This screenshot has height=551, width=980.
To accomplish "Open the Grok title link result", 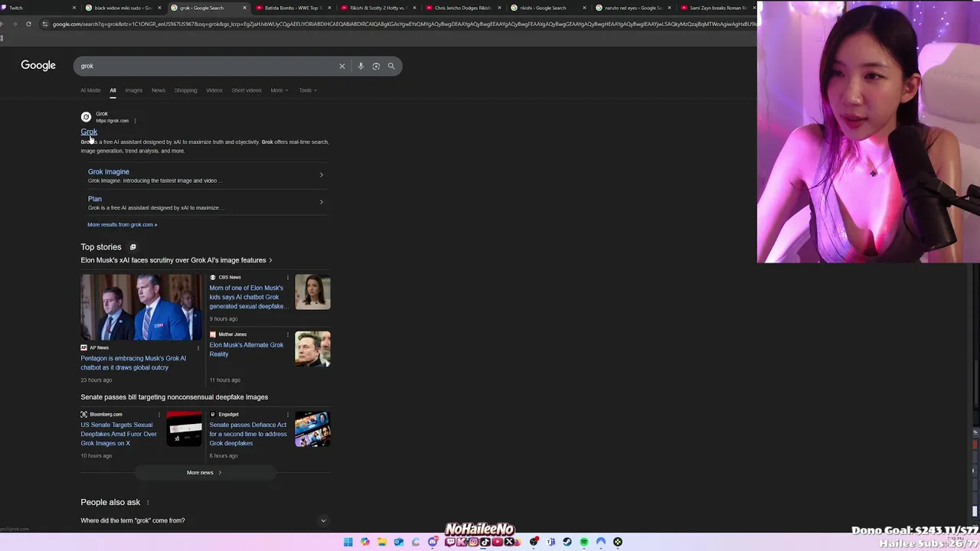I will point(89,132).
